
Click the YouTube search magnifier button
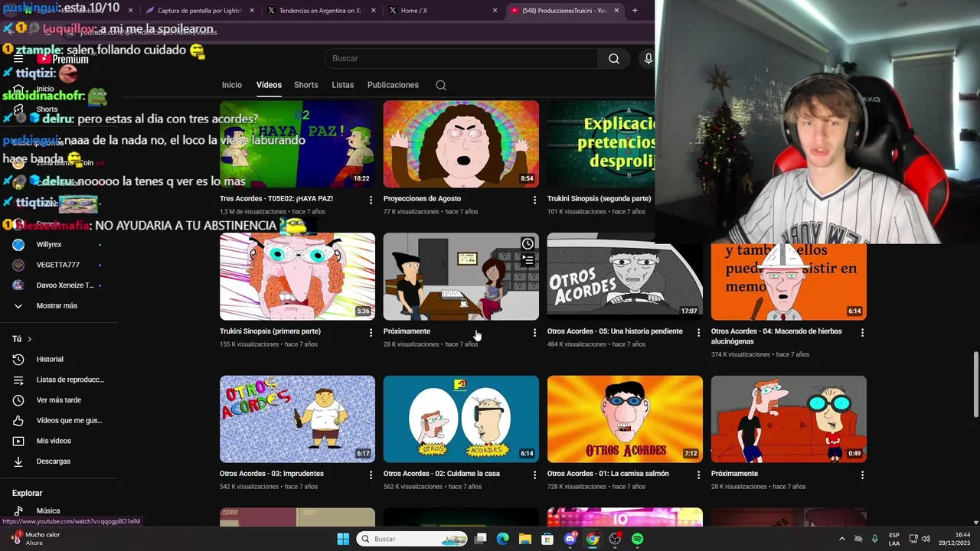[614, 59]
